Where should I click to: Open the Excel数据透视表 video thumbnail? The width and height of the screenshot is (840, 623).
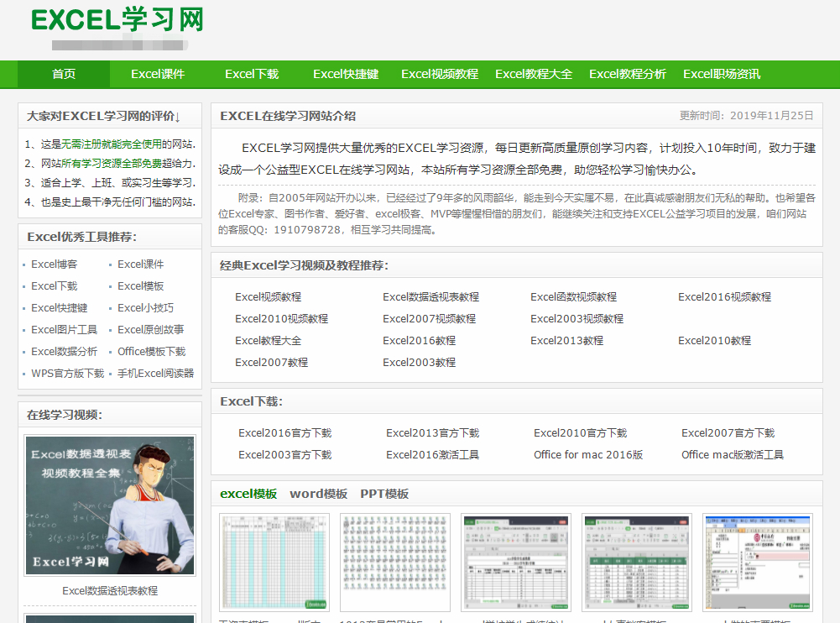[x=110, y=505]
